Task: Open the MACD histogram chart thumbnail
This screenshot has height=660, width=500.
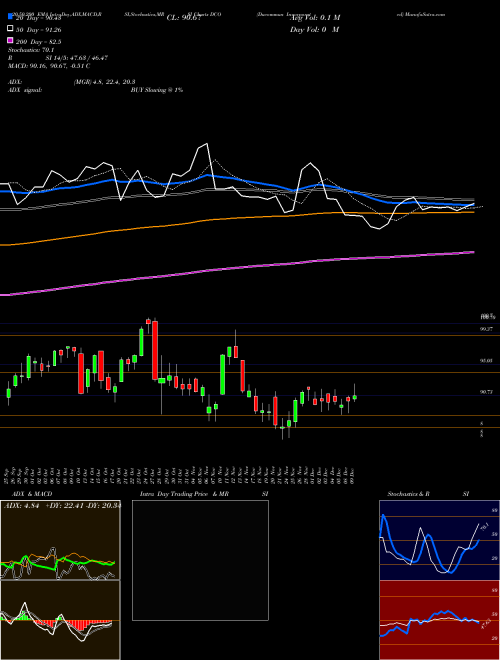Action: (x=60, y=620)
